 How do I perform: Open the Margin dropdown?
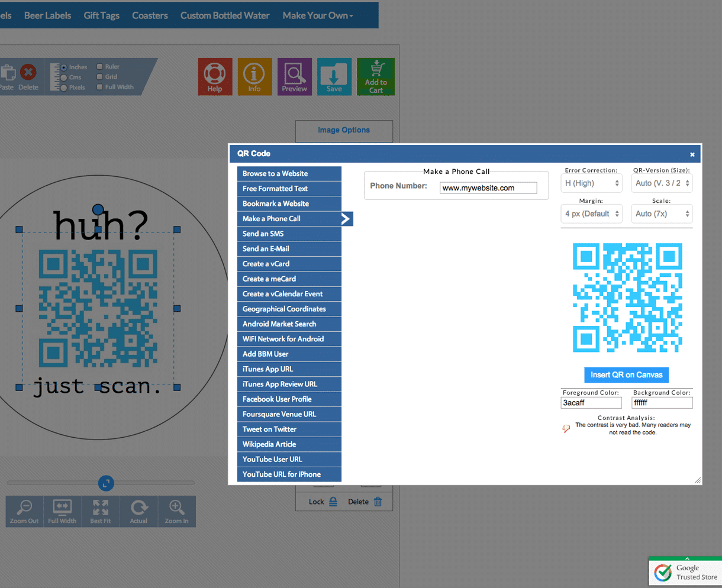pos(592,214)
